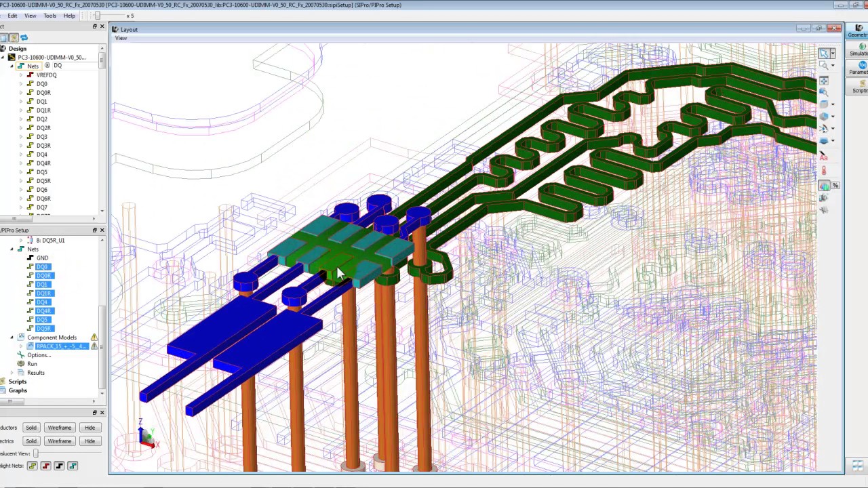Hide conductors

90,428
